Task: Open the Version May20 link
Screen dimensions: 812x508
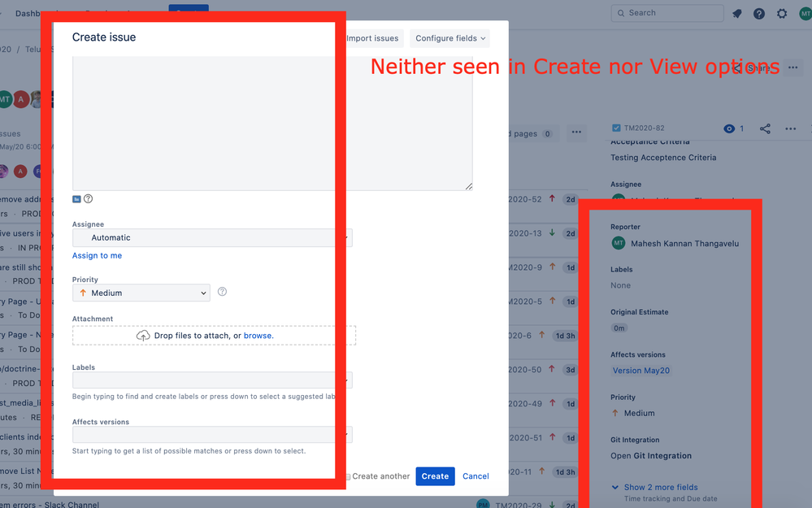Action: point(641,371)
